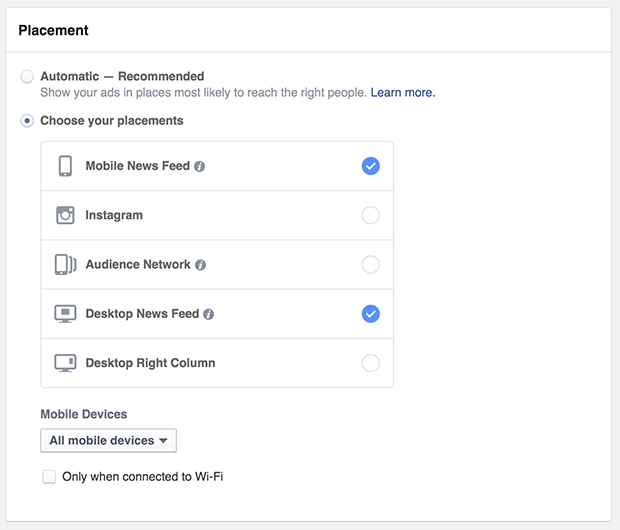Click the info icon beside Desktop News Feed

pyautogui.click(x=208, y=314)
